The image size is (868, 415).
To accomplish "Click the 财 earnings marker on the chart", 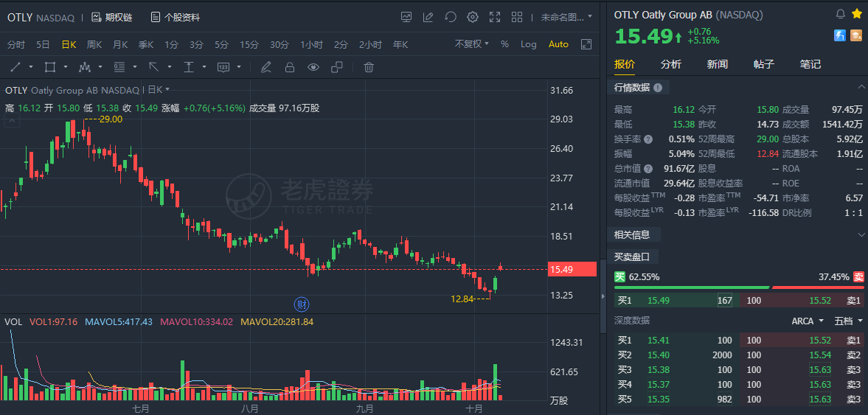I will click(302, 304).
